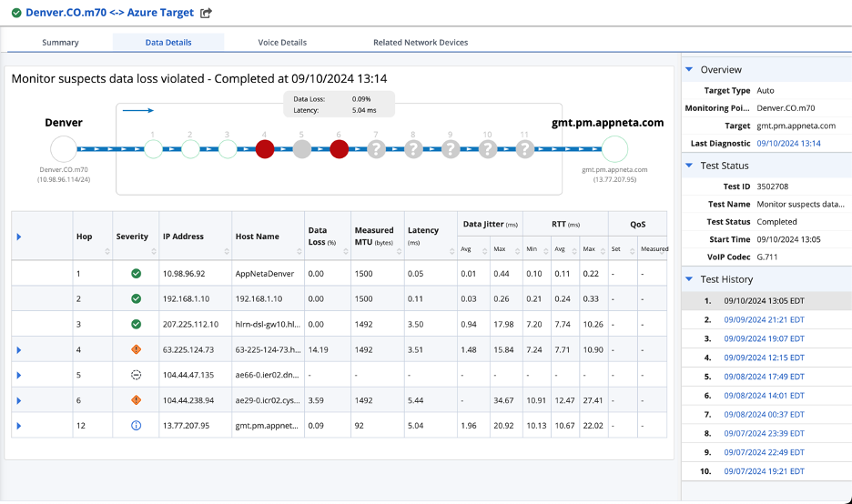Collapse the Overview panel section
Image resolution: width=852 pixels, height=504 pixels.
click(689, 69)
